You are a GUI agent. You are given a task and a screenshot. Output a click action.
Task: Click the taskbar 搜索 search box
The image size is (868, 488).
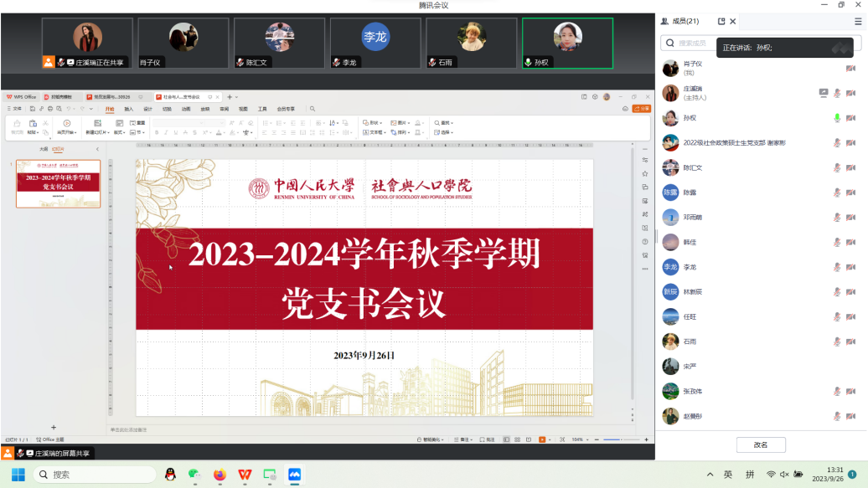click(94, 475)
